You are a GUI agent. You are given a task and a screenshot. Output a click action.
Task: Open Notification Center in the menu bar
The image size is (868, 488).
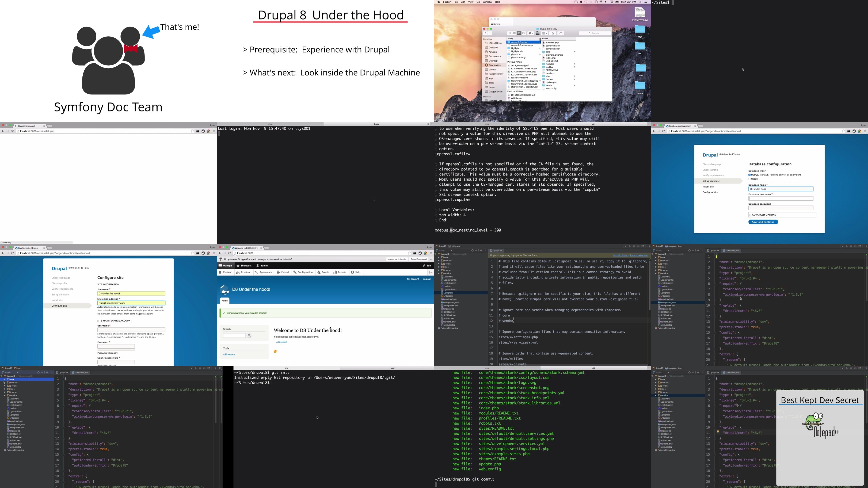[x=646, y=2]
